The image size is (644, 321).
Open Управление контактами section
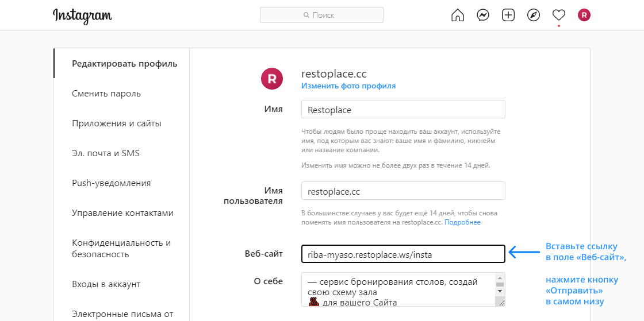(122, 213)
